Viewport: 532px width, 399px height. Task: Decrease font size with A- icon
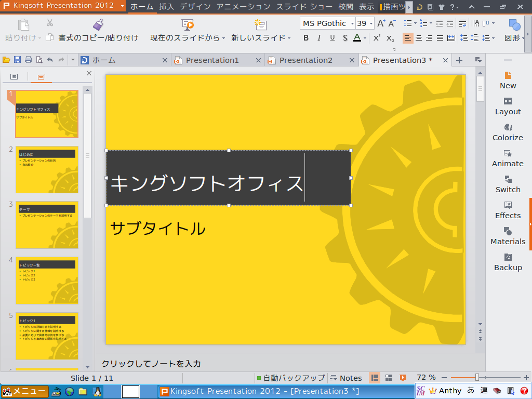pos(392,23)
